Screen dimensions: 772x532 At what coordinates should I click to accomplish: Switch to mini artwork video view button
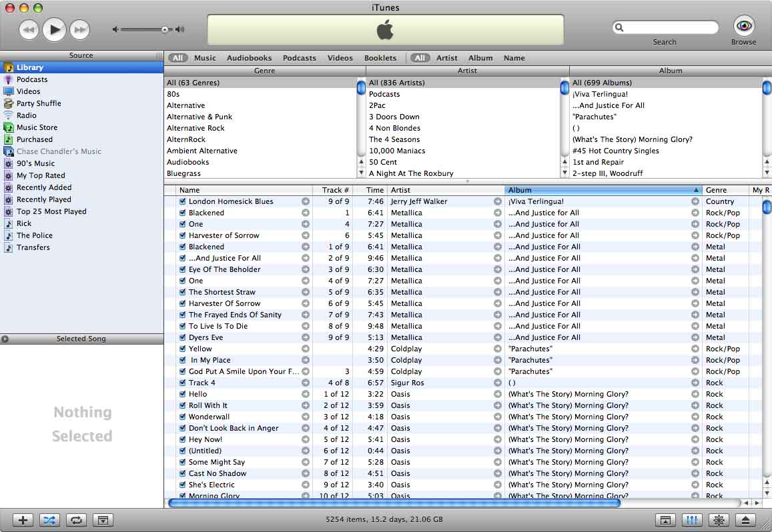[x=665, y=520]
